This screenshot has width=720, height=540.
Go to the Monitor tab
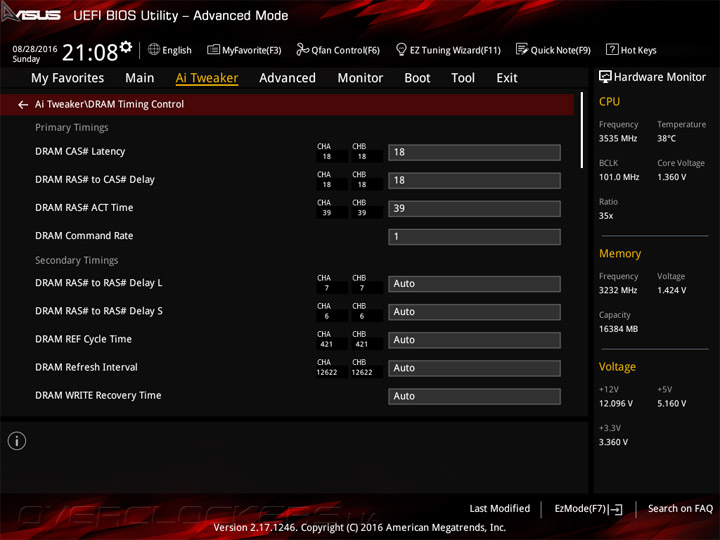tap(360, 78)
